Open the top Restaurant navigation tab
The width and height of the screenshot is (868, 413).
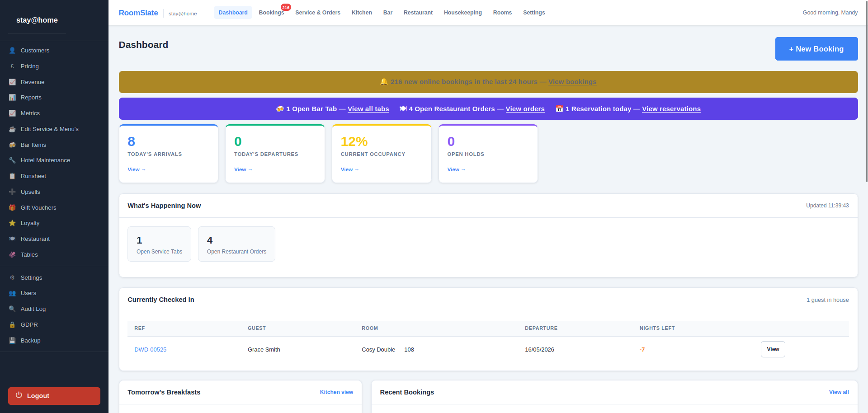(x=418, y=13)
